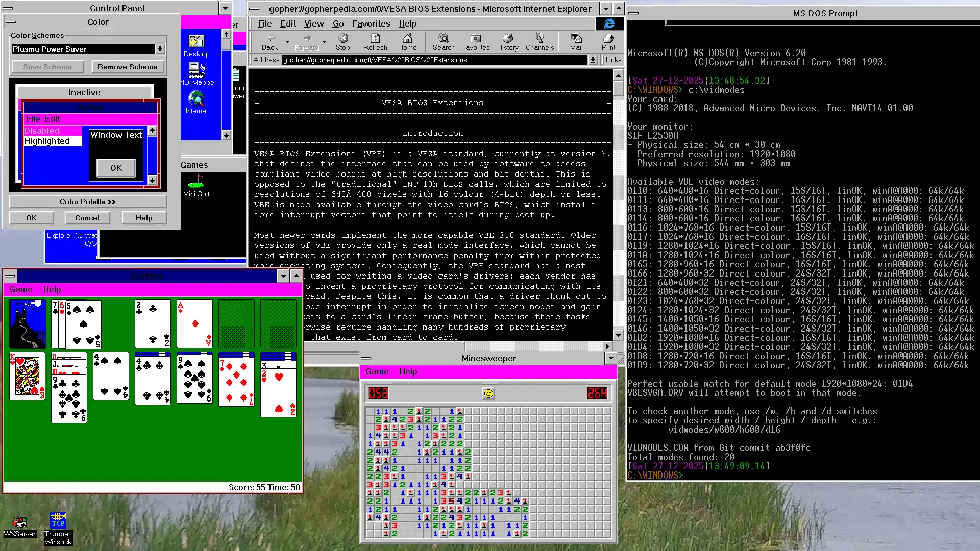Click the Print toolbar icon
The height and width of the screenshot is (551, 980).
[x=608, y=41]
